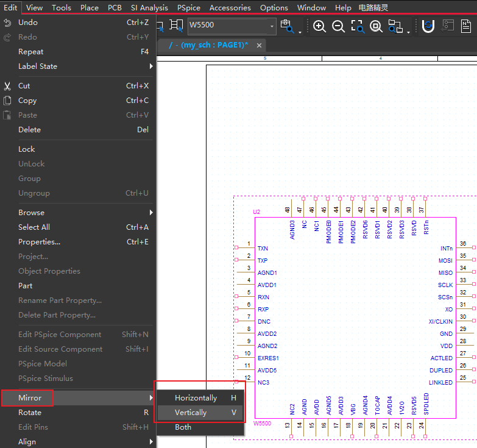
Task: Click the DNC pin name
Action: [x=264, y=321]
